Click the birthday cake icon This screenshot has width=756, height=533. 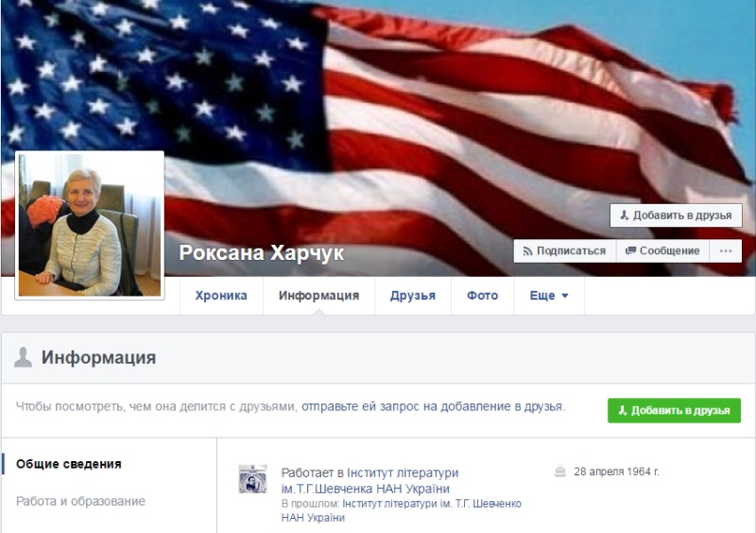pos(559,472)
